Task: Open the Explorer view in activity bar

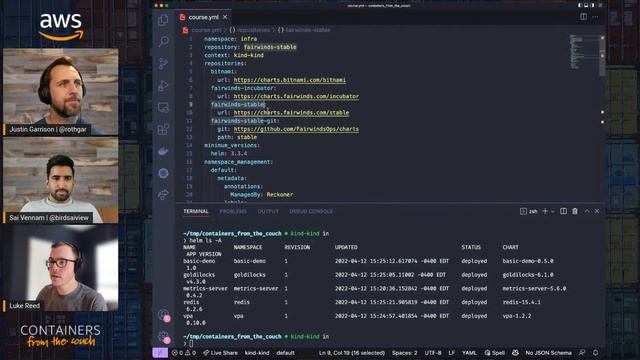Action: pos(163,19)
